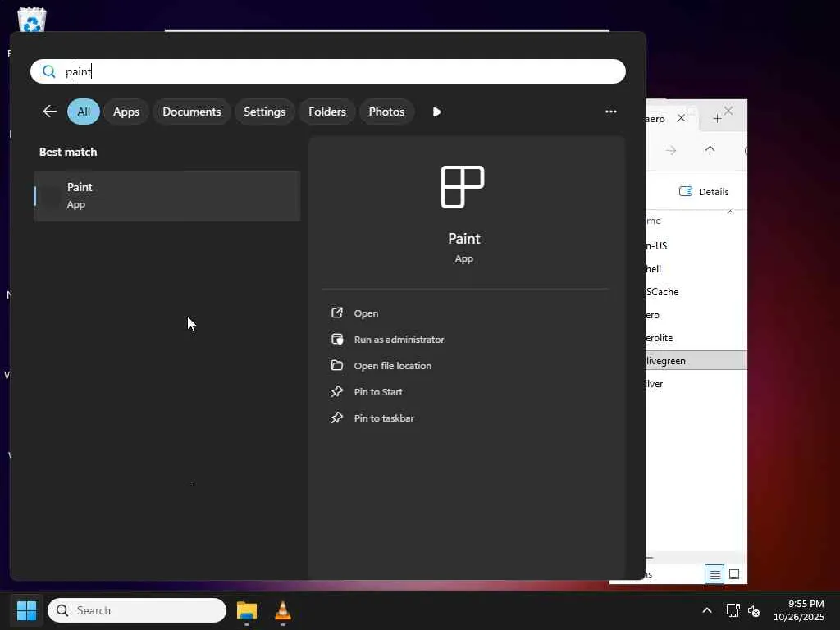Show hidden system tray icons
Screen dimensions: 840x630
[x=707, y=610]
